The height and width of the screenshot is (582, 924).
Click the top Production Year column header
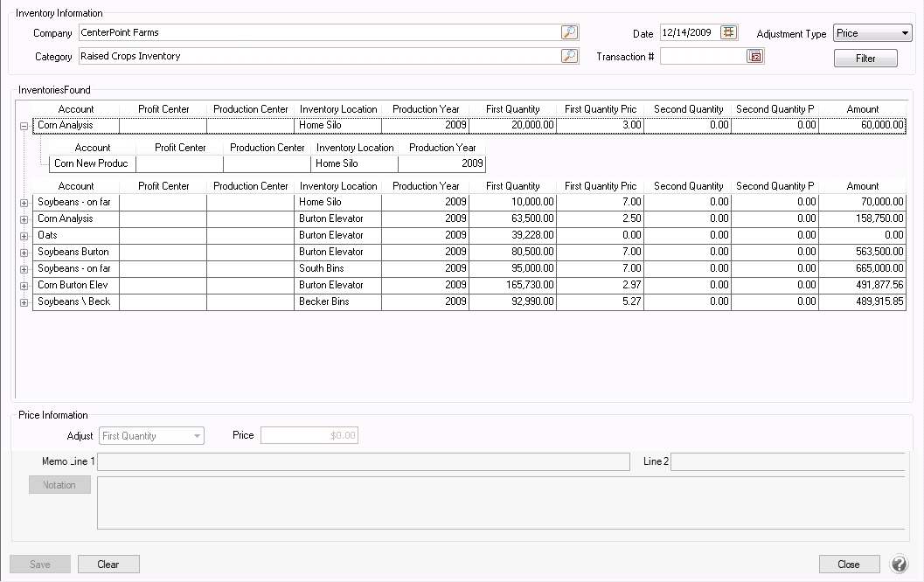(426, 109)
